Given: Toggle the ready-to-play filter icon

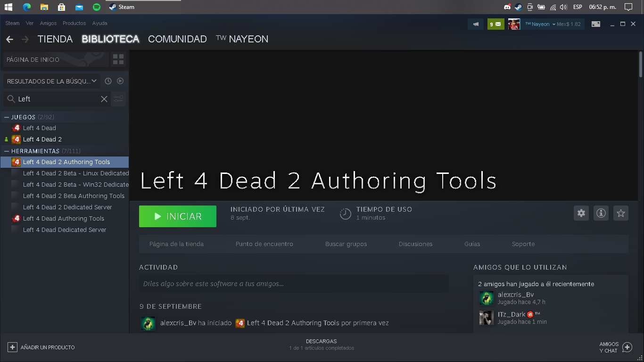Looking at the screenshot, I should [120, 81].
